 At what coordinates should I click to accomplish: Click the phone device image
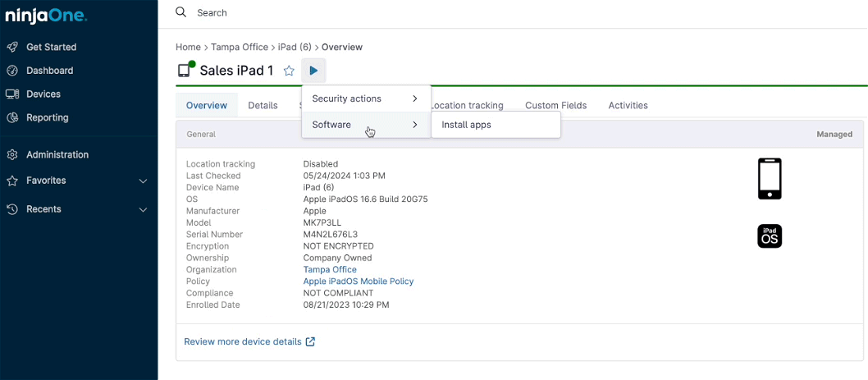770,178
